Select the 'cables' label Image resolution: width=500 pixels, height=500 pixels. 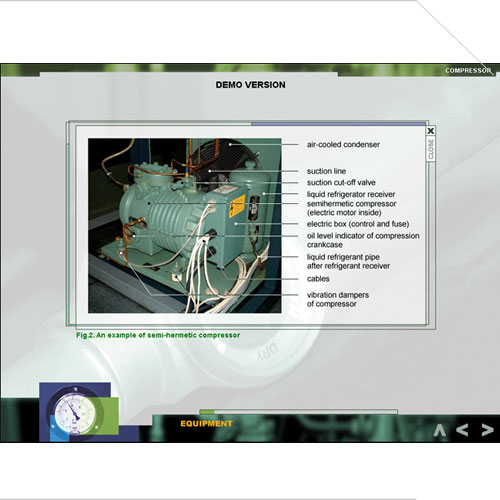(318, 279)
